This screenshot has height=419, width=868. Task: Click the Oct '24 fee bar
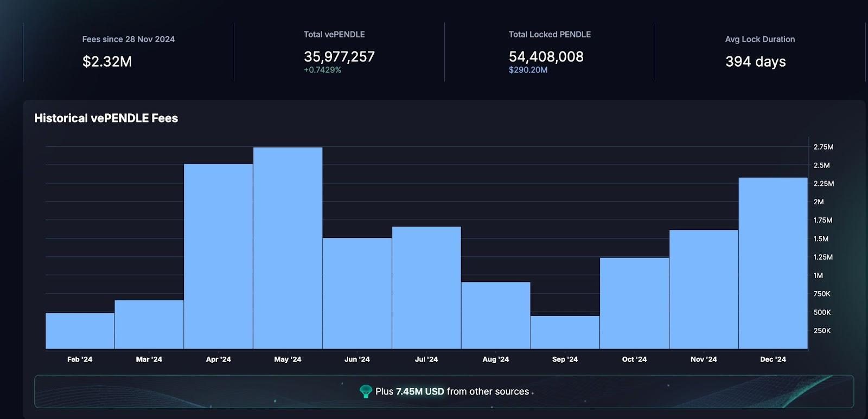click(x=634, y=303)
